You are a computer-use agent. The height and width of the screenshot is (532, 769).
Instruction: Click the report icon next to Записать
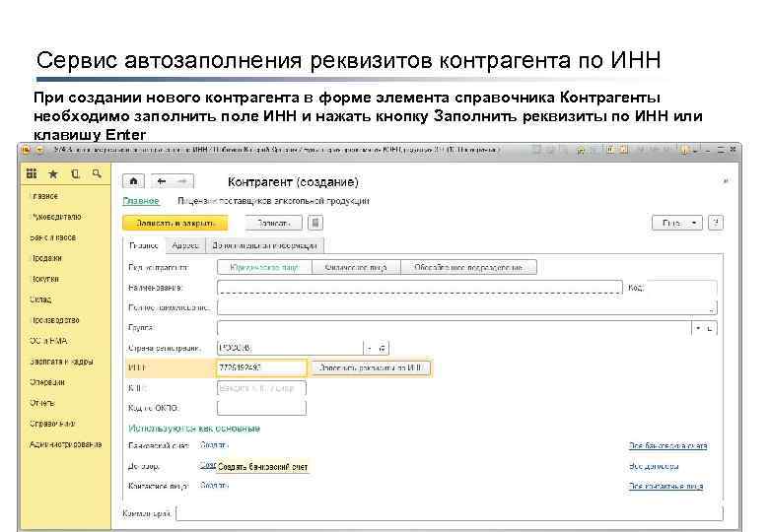(315, 223)
